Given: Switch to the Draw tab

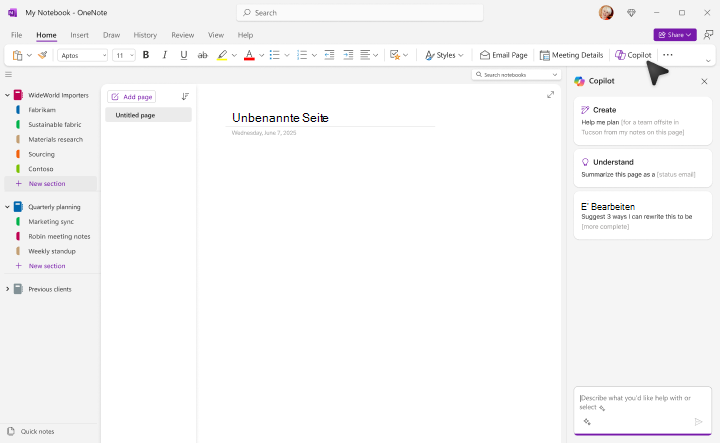Looking at the screenshot, I should point(112,35).
